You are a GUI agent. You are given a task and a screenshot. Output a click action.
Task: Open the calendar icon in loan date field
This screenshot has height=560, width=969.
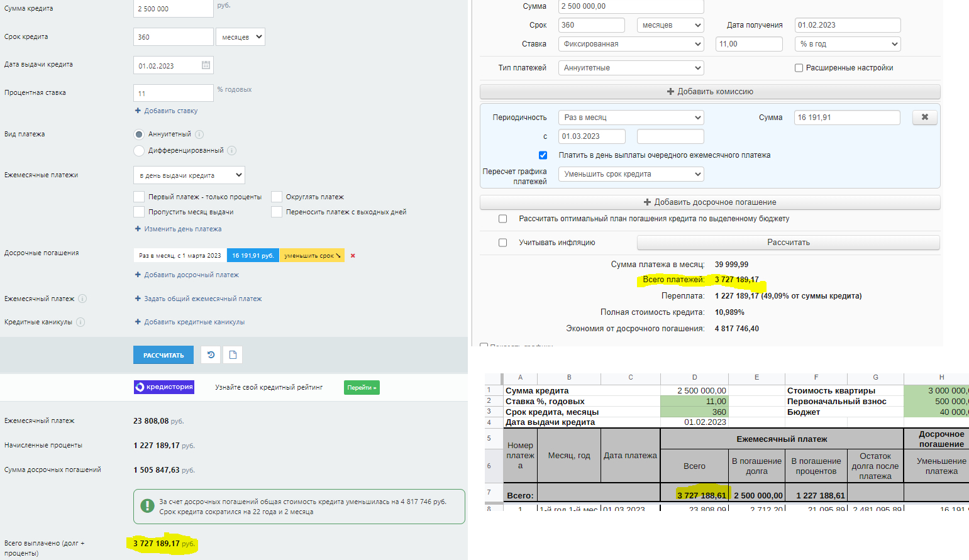[x=206, y=65]
